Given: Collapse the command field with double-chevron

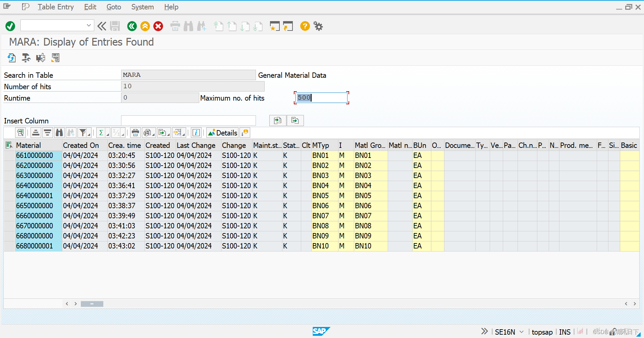Looking at the screenshot, I should coord(102,26).
